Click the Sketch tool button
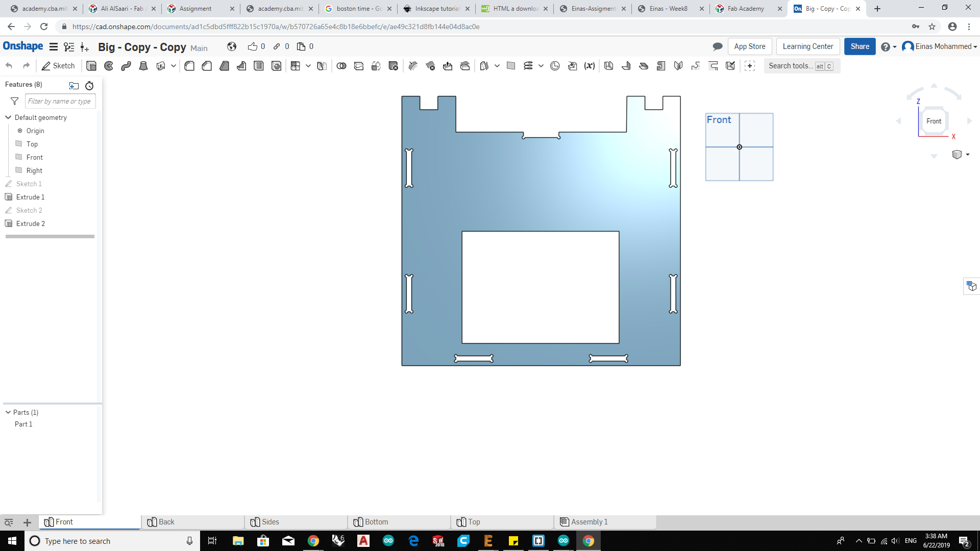 pos(58,66)
